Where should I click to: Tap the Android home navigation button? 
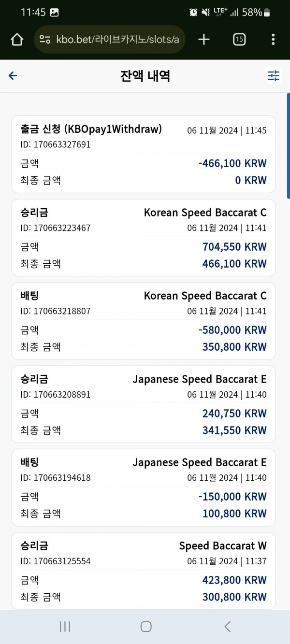(146, 627)
